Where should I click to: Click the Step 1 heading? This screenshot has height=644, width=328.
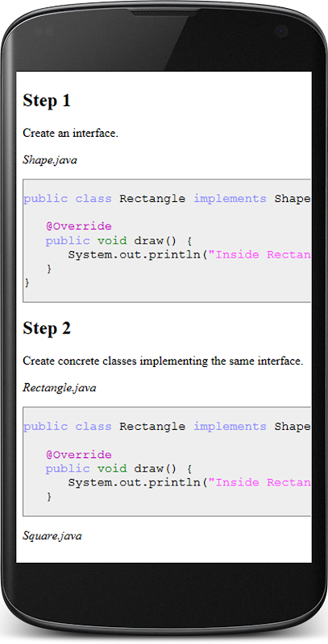pos(47,101)
